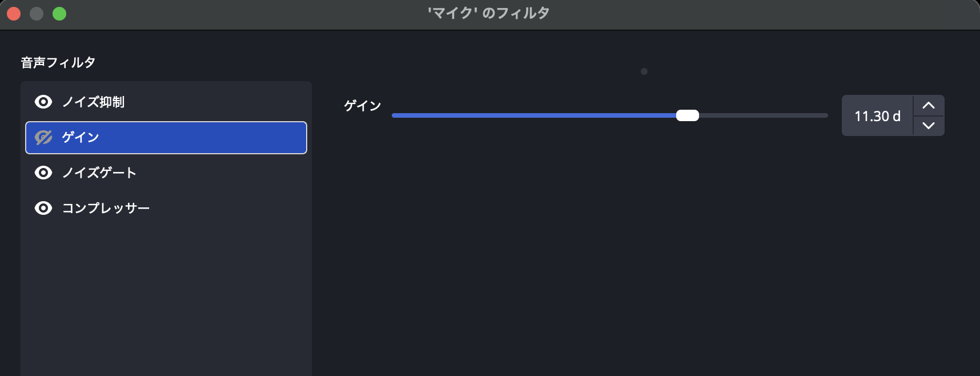Increase gain with the up arrow
980x376 pixels.
tap(929, 105)
